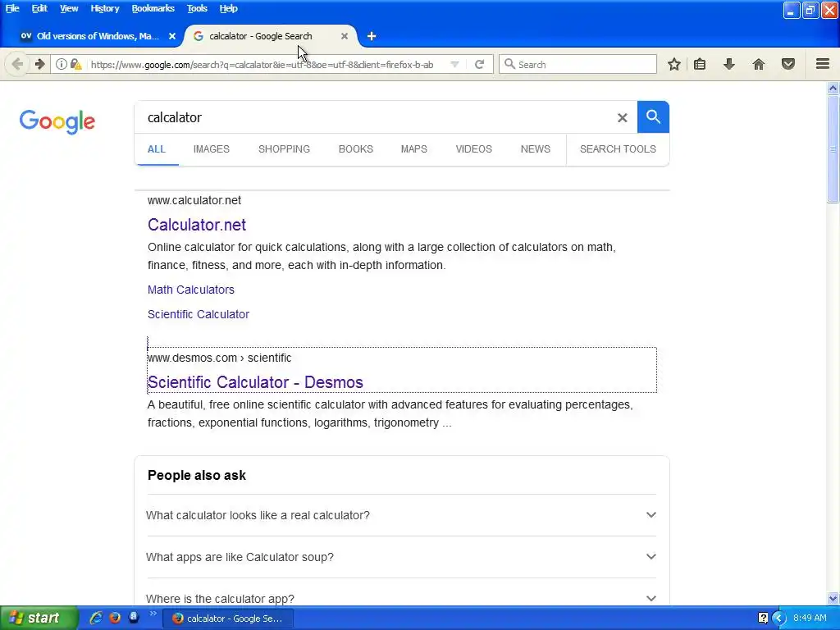Screen dimensions: 840x630
Task: Bookmark this page with the star icon
Action: click(x=674, y=64)
